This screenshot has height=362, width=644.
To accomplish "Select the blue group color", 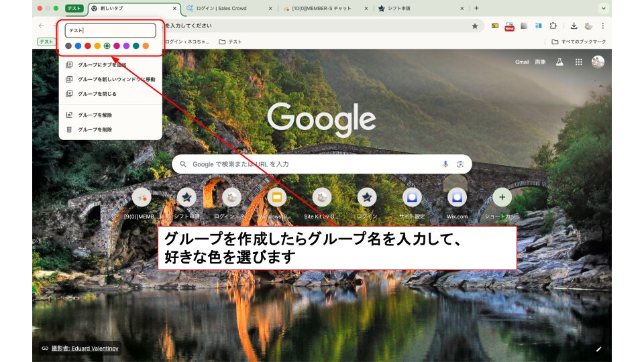I will tap(78, 46).
